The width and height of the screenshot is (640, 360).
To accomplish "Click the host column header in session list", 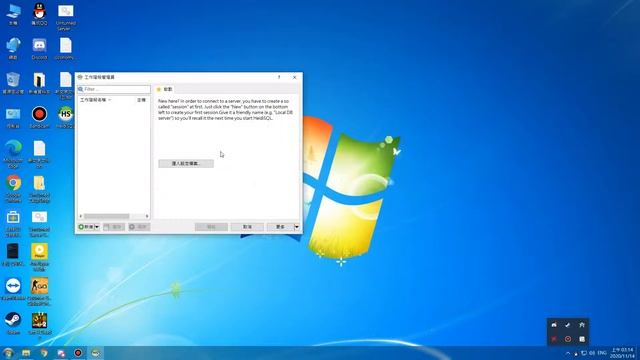I will pos(141,100).
